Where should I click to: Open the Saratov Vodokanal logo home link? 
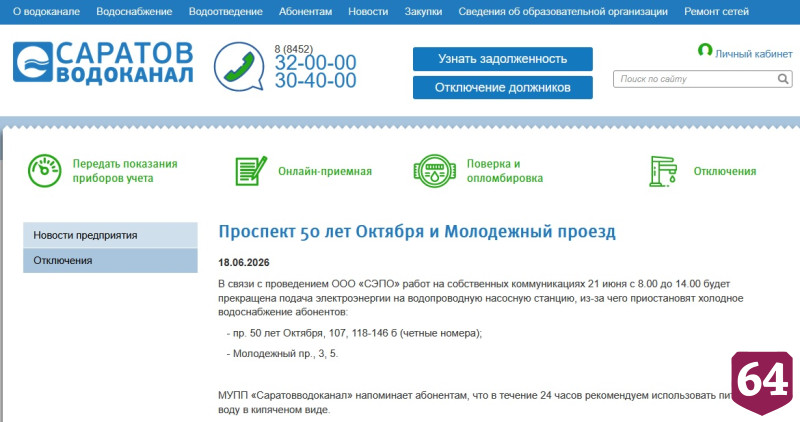tap(103, 62)
